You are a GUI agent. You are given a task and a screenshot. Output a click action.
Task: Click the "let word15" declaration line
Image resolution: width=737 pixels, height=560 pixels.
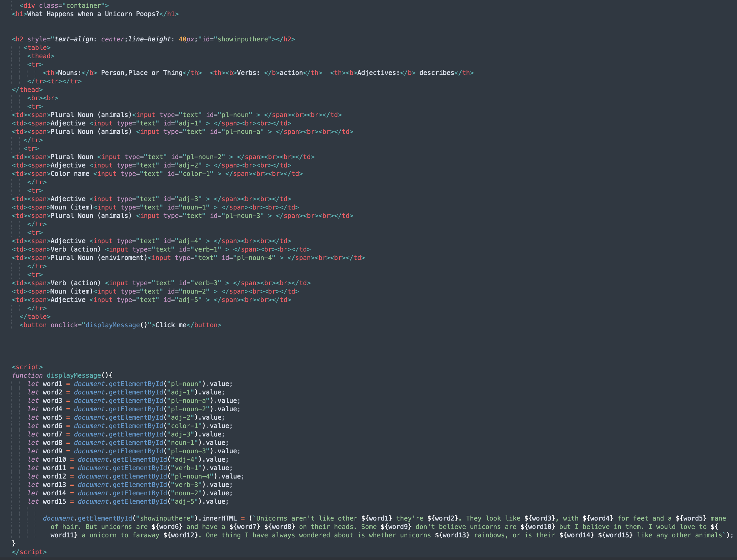tap(128, 502)
